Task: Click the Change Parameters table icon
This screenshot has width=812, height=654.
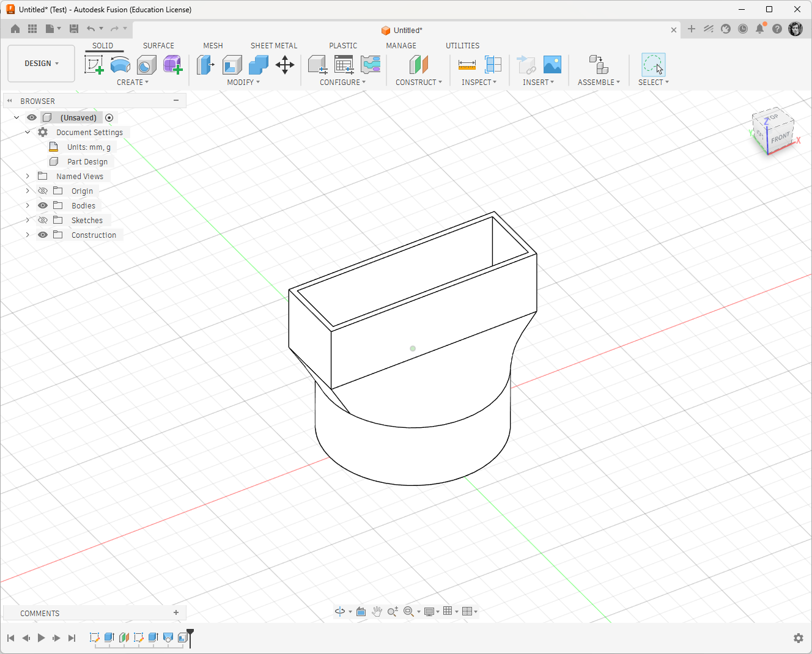Action: (x=344, y=64)
